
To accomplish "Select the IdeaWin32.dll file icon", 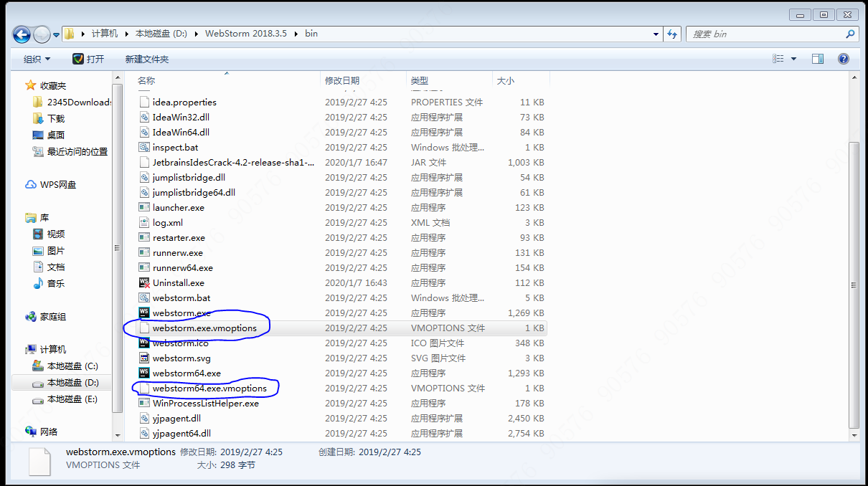I will point(144,117).
